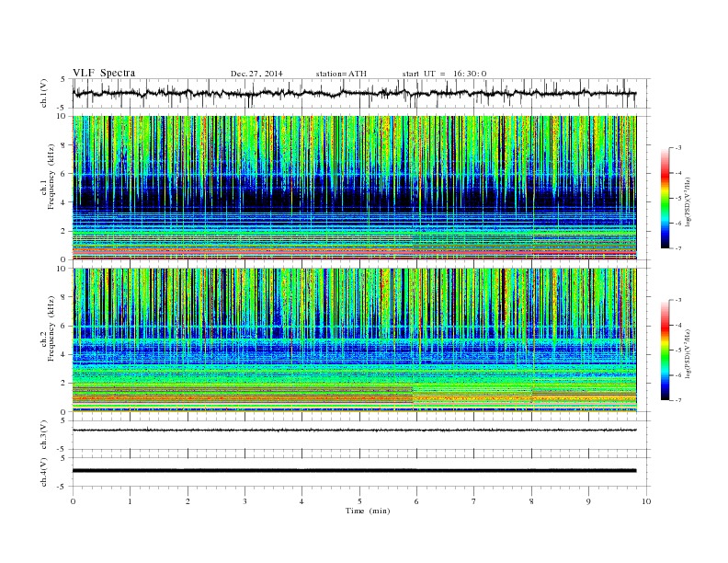The image size is (728, 563).
Task: Click the ch.1 voltage waveform trace
Action: [x=354, y=94]
